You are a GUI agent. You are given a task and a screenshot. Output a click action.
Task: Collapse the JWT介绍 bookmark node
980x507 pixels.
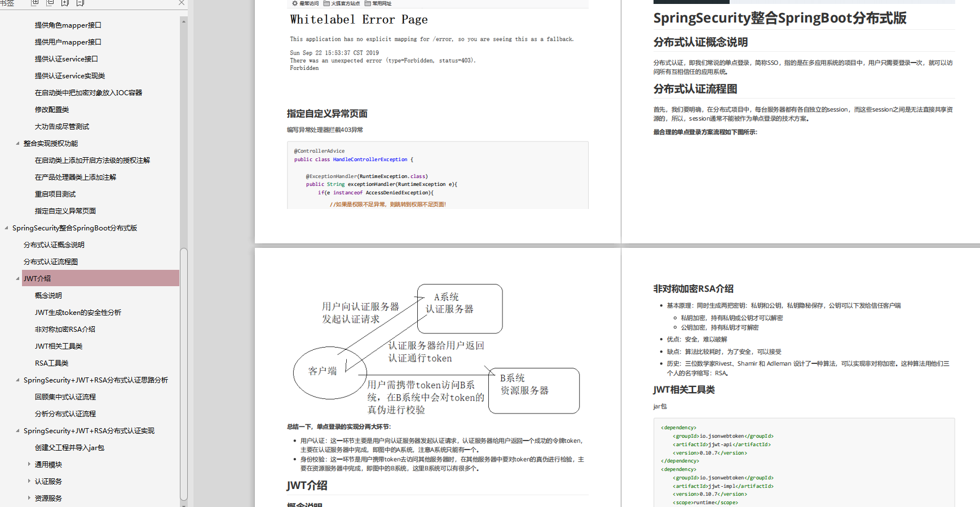[x=17, y=279]
